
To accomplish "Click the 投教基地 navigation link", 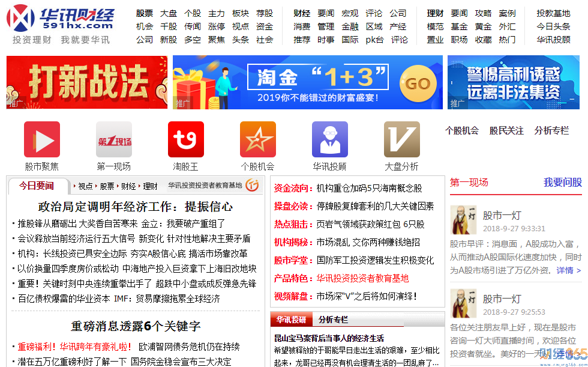I will (x=553, y=13).
